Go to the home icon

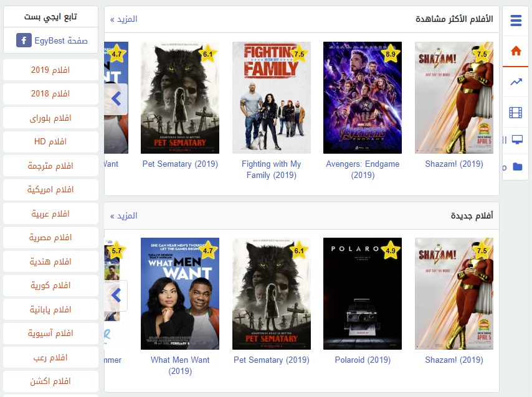pos(515,51)
